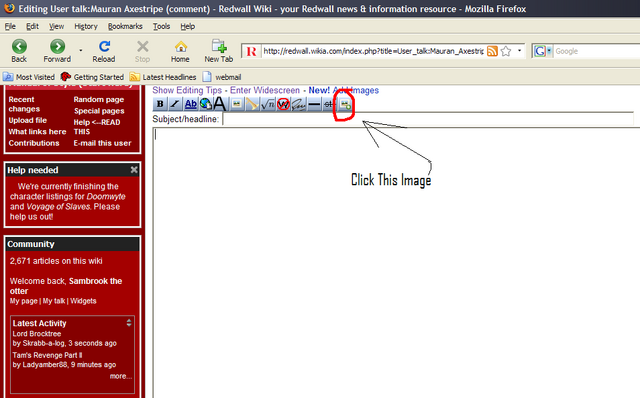Click the ignore wiki formatting icon

pos(283,104)
